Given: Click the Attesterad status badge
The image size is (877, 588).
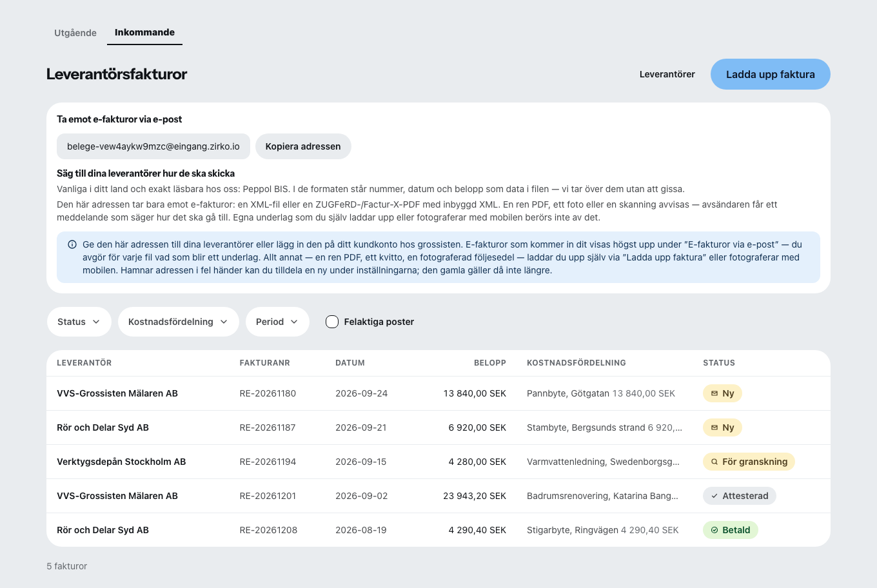Looking at the screenshot, I should [x=739, y=496].
